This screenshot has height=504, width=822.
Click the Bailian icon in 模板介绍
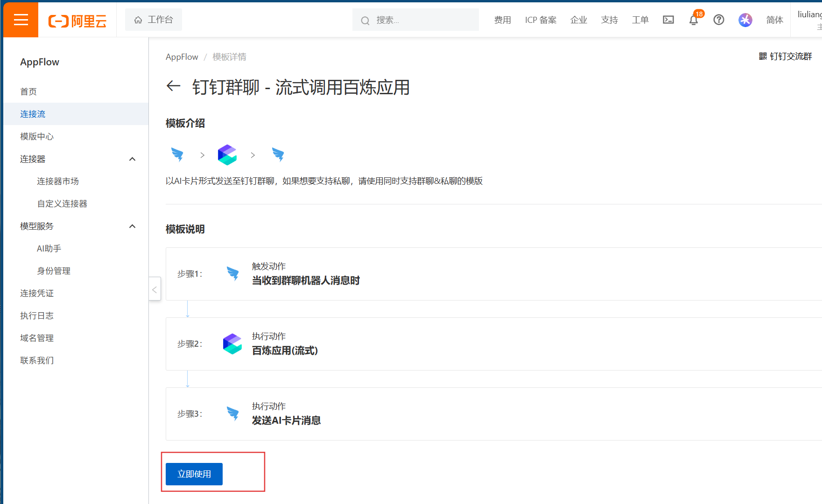click(227, 155)
